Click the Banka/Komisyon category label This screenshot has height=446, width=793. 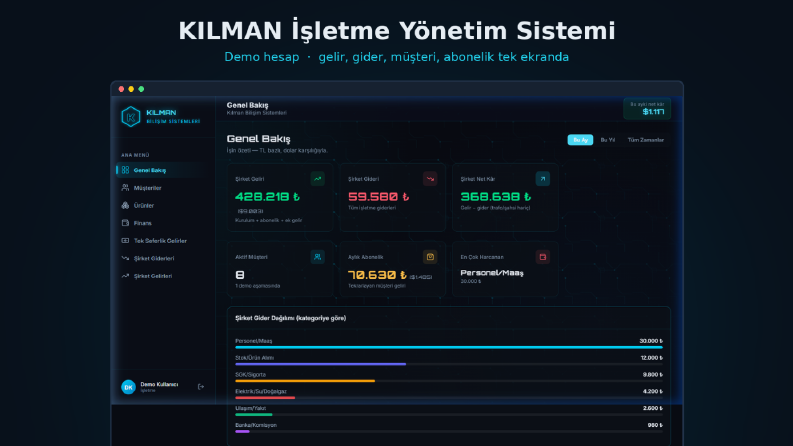coord(256,425)
